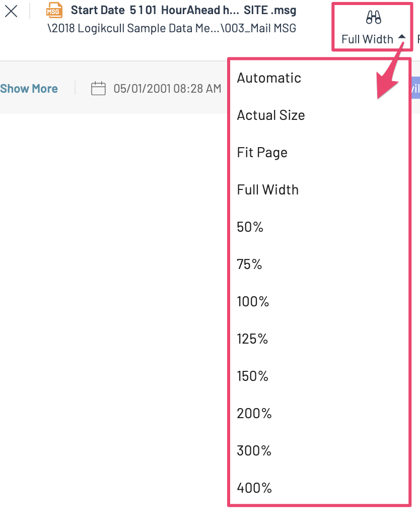Viewport: 420px width, 528px height.
Task: Set zoom to 75%
Action: click(249, 264)
